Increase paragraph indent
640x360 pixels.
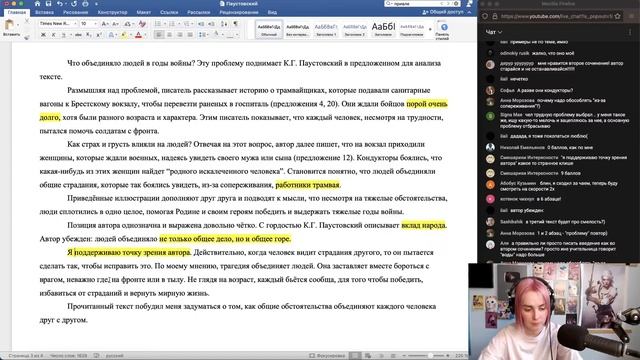point(211,24)
